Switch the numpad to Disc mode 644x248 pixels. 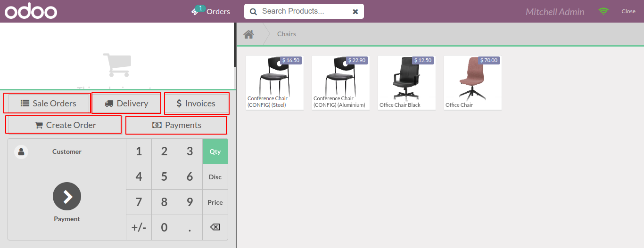pyautogui.click(x=215, y=177)
